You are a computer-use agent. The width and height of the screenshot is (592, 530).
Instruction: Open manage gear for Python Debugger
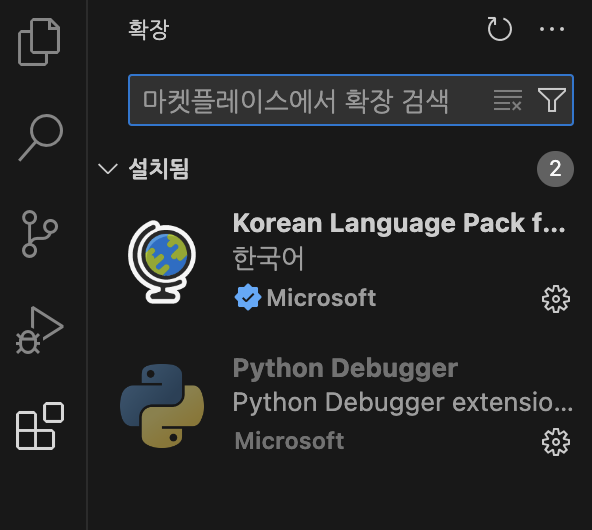pos(556,442)
